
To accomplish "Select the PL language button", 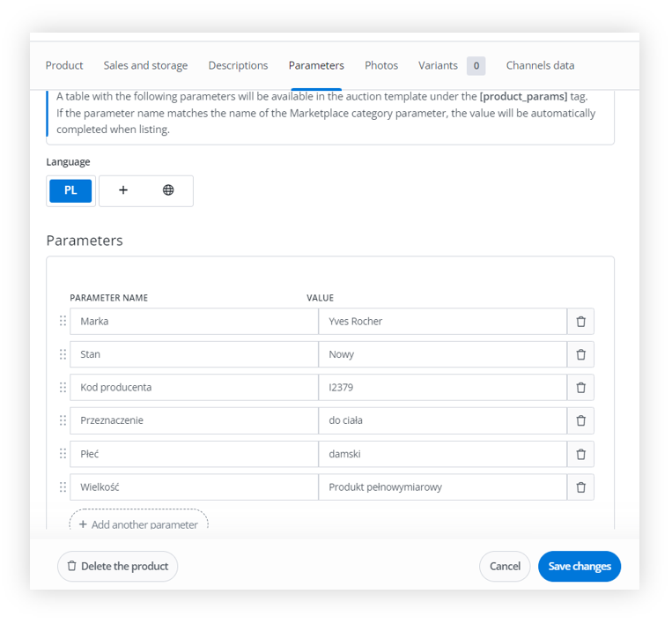I will tap(70, 190).
